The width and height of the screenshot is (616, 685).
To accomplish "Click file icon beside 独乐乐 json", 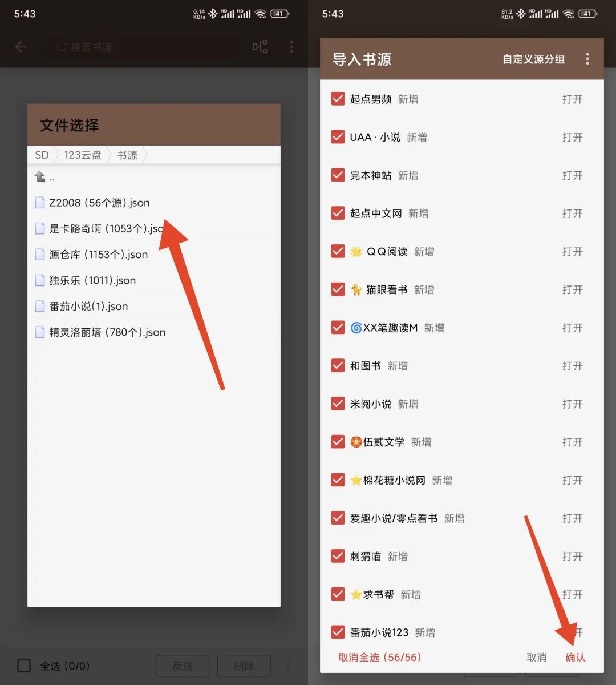I will (x=40, y=280).
